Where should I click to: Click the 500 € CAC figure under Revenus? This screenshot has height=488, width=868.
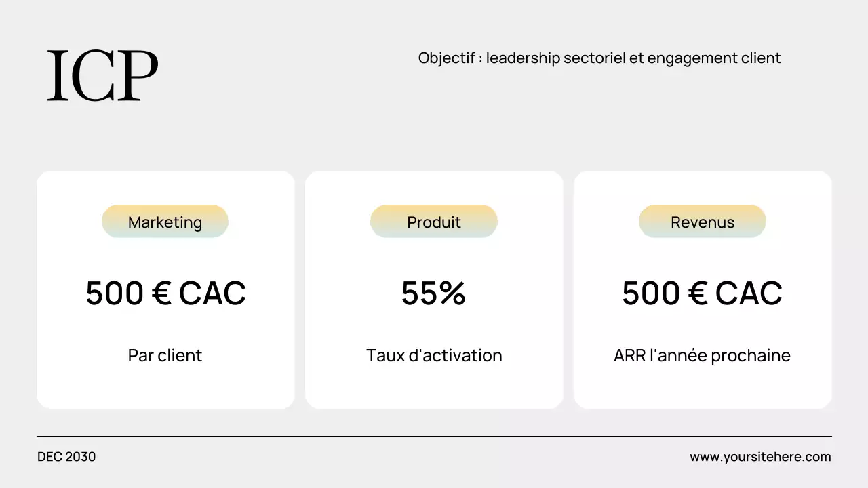(703, 293)
